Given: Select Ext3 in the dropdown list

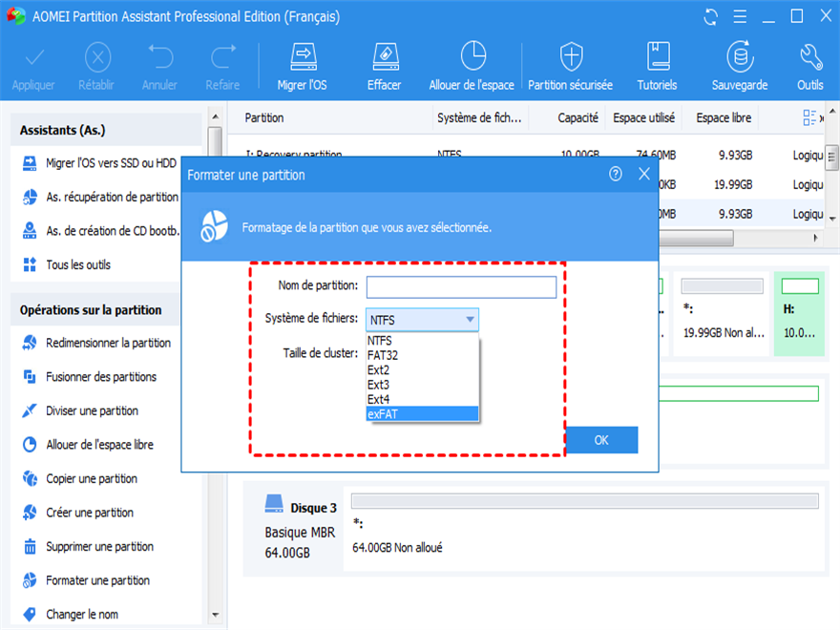Looking at the screenshot, I should click(422, 385).
